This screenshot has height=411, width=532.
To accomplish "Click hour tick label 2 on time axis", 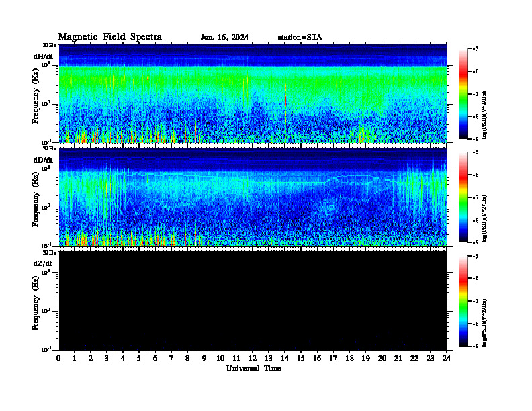I will pyautogui.click(x=91, y=359).
